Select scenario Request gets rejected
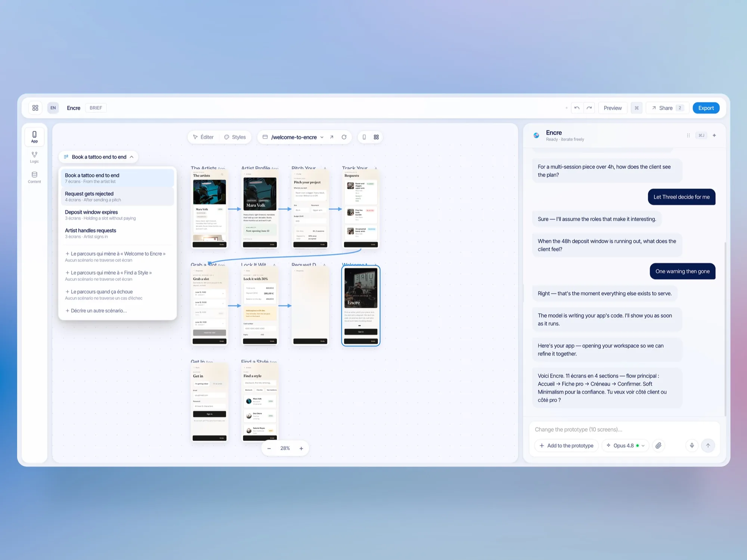Viewport: 747px width, 560px height. pyautogui.click(x=118, y=197)
